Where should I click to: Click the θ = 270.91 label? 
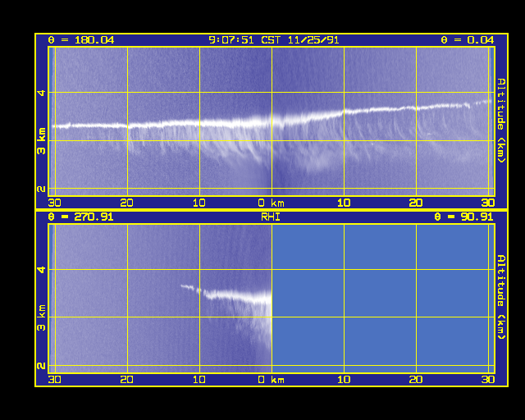[80, 217]
